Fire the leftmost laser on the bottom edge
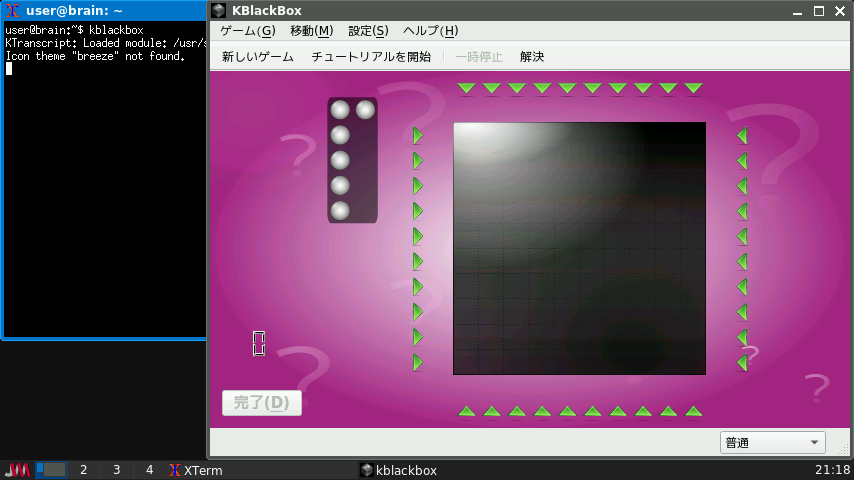Screen dimensions: 854x480 coord(466,411)
